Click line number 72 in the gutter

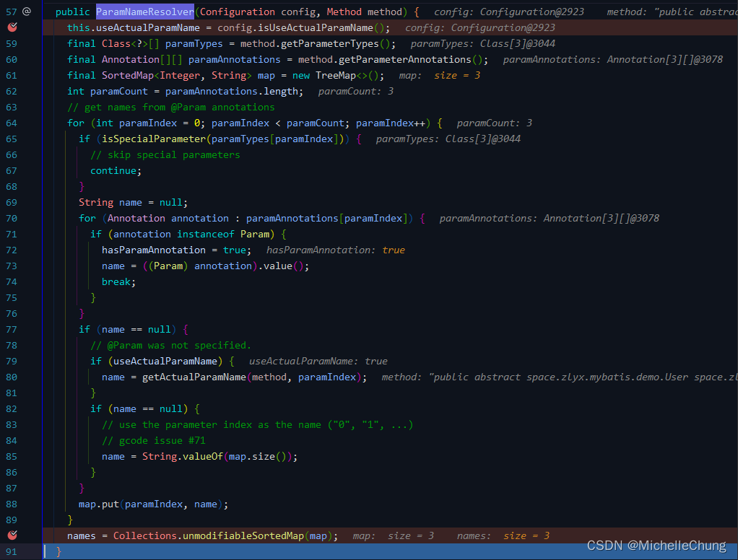(12, 250)
